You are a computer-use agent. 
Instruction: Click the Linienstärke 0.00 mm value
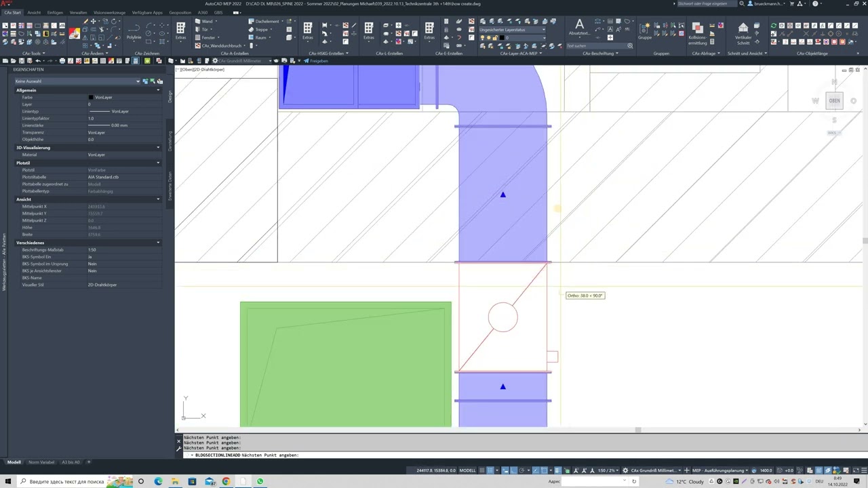click(119, 125)
